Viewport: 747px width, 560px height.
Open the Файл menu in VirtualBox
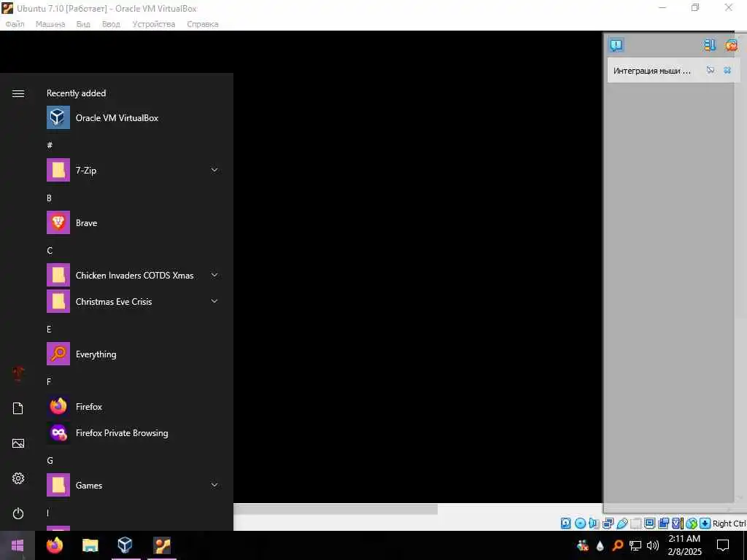[x=15, y=24]
